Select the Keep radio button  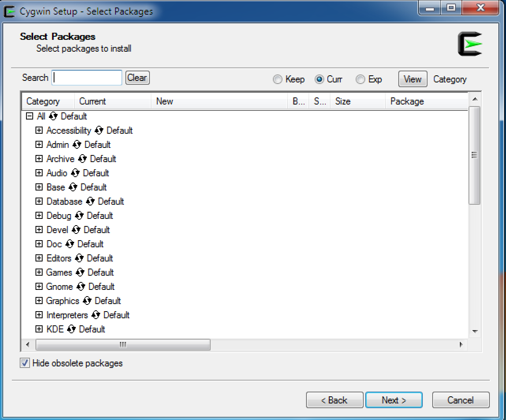click(278, 79)
